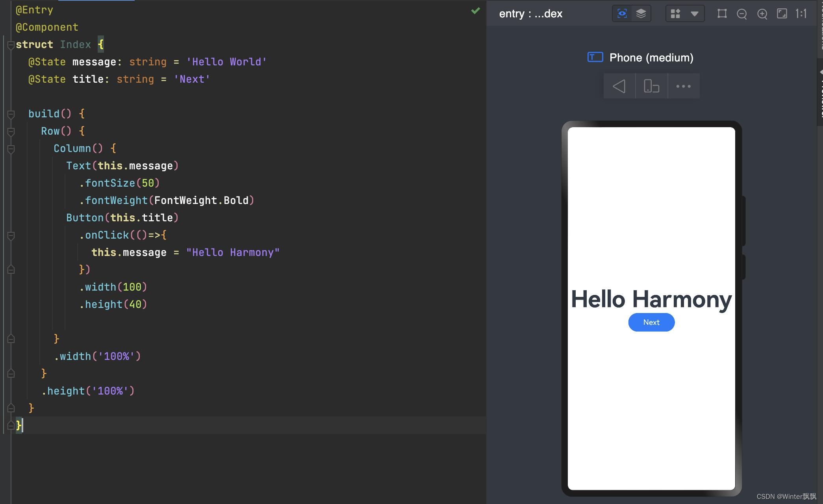Click the entry : ...dex preview title
The height and width of the screenshot is (504, 823).
pos(530,14)
